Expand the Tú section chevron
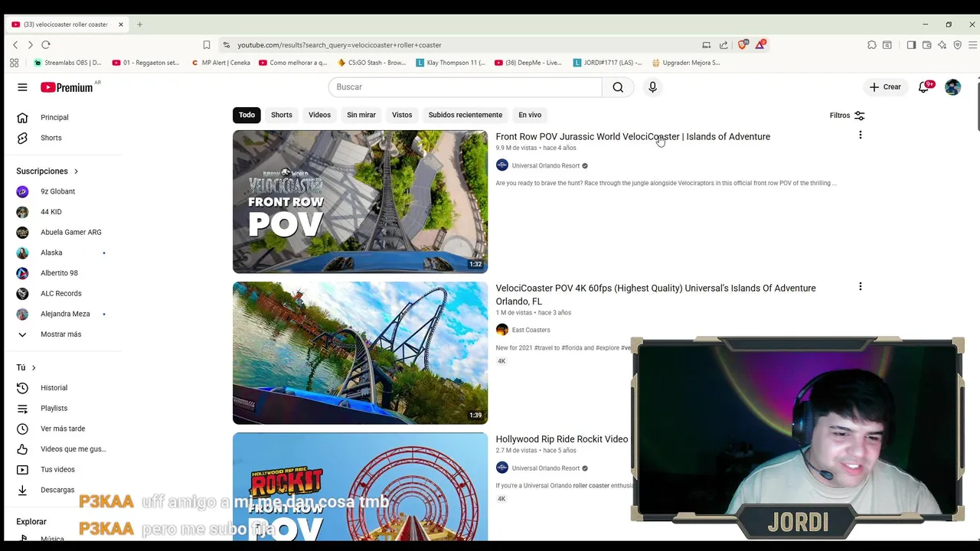This screenshot has width=980, height=551. (34, 368)
